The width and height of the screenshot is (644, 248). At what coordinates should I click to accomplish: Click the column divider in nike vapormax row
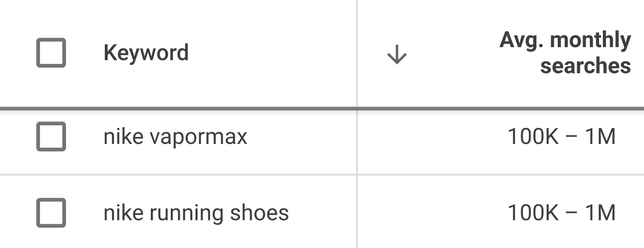coord(357,141)
